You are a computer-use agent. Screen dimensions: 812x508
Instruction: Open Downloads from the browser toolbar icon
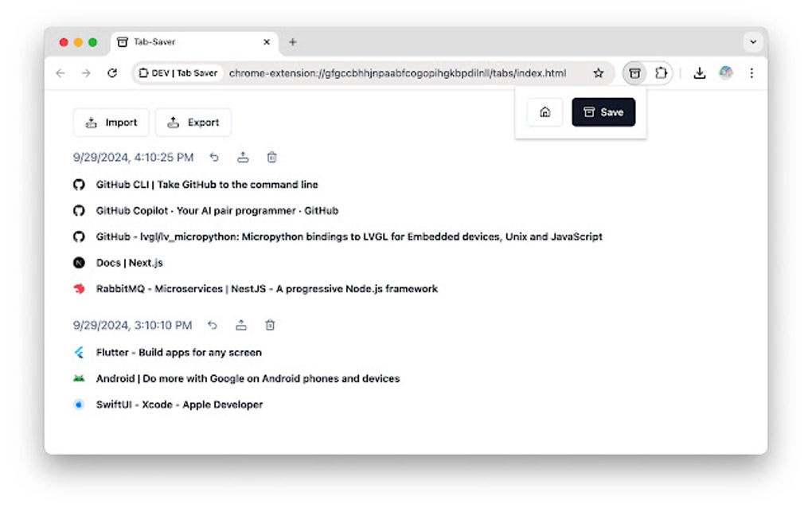coord(700,72)
